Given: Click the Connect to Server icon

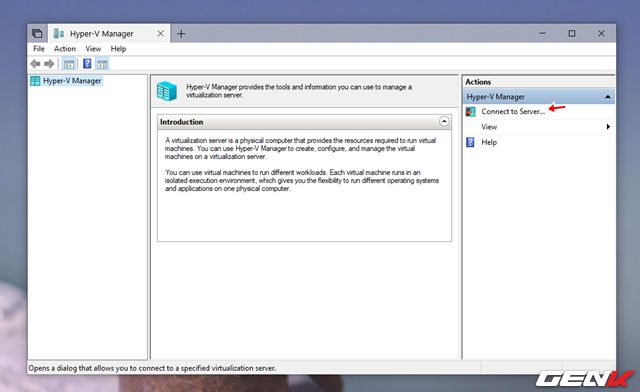Looking at the screenshot, I should pos(471,111).
